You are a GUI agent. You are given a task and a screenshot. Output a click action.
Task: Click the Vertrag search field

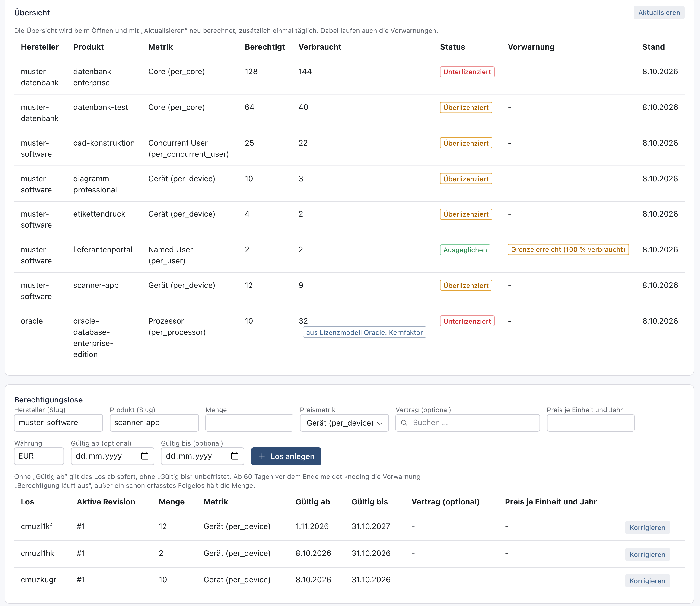tap(468, 423)
